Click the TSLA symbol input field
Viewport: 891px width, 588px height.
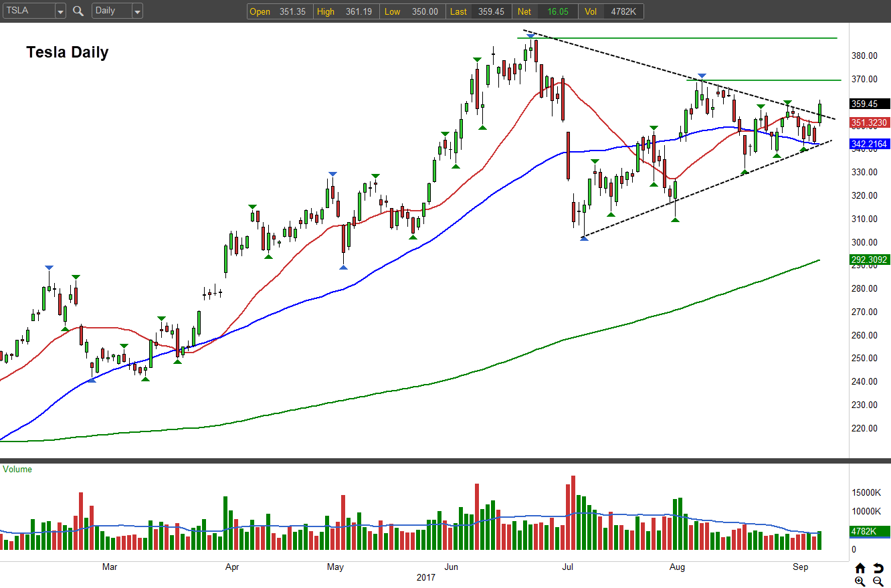pos(28,11)
